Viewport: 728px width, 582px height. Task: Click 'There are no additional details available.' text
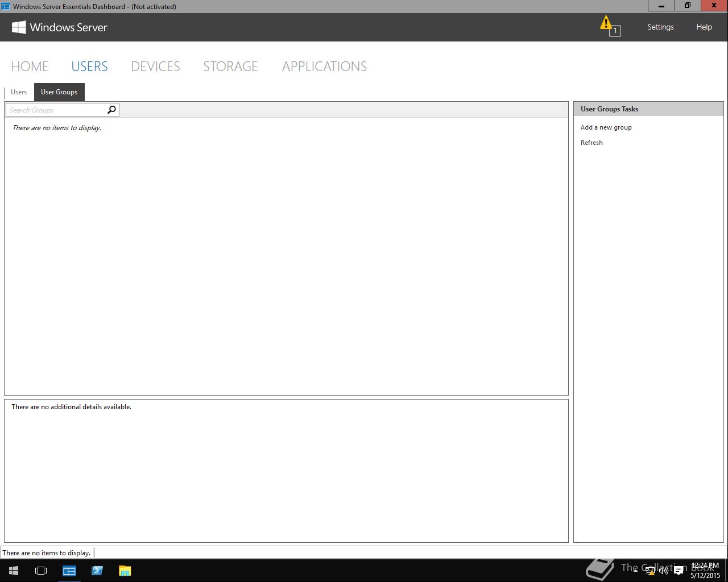(71, 407)
